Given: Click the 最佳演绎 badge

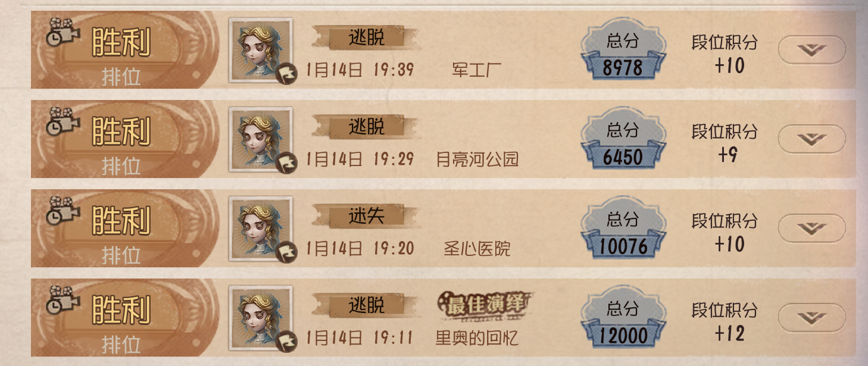Looking at the screenshot, I should [484, 306].
